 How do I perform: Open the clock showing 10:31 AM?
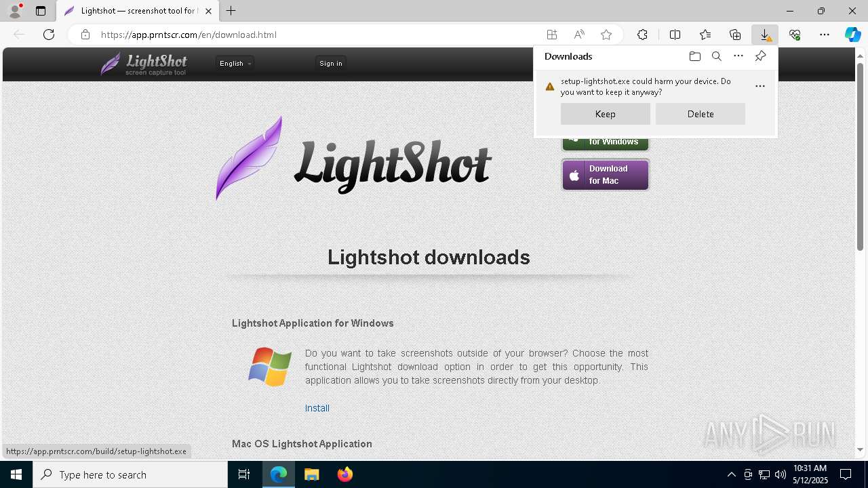tap(810, 474)
